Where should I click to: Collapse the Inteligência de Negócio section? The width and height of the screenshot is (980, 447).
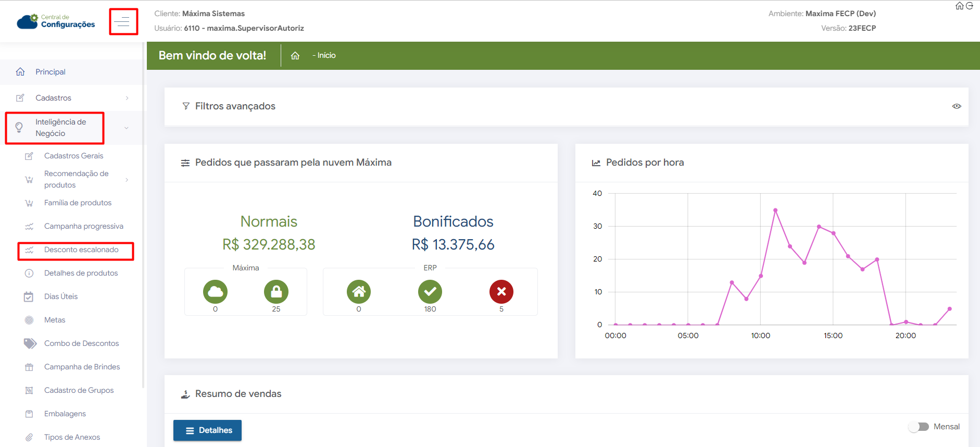[x=126, y=128]
